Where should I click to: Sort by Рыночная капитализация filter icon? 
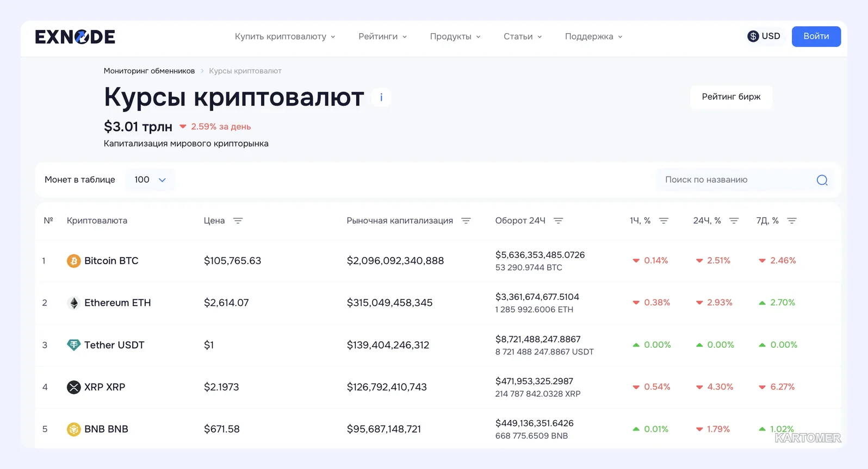[x=466, y=221]
